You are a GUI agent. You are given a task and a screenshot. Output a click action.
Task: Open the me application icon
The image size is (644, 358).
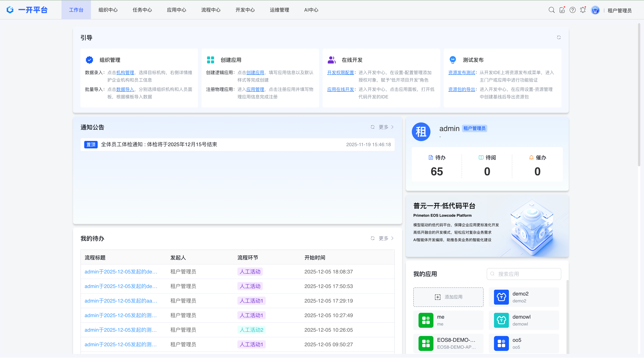click(x=426, y=320)
